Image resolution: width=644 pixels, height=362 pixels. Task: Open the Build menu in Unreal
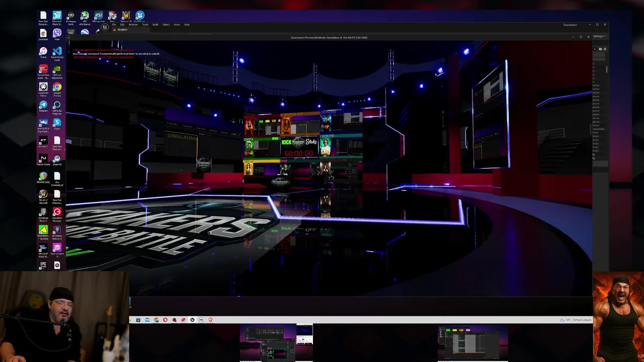pyautogui.click(x=155, y=25)
